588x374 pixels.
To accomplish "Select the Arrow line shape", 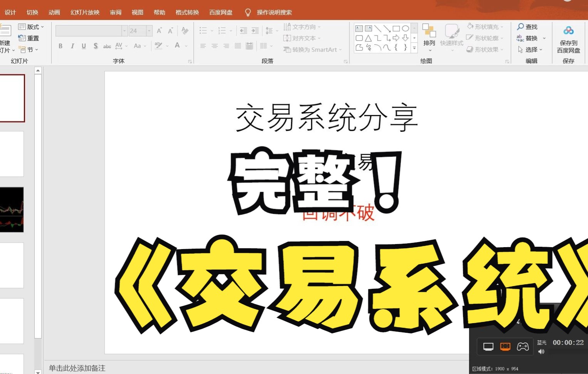I will point(387,29).
